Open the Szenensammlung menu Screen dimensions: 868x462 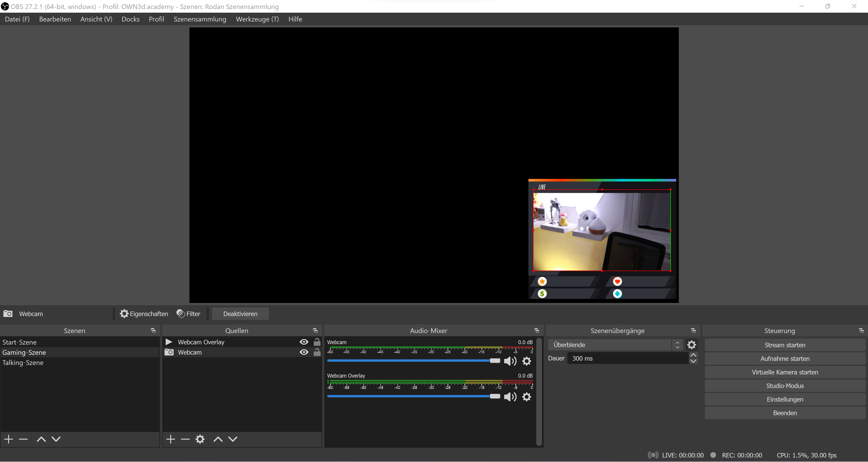tap(200, 19)
